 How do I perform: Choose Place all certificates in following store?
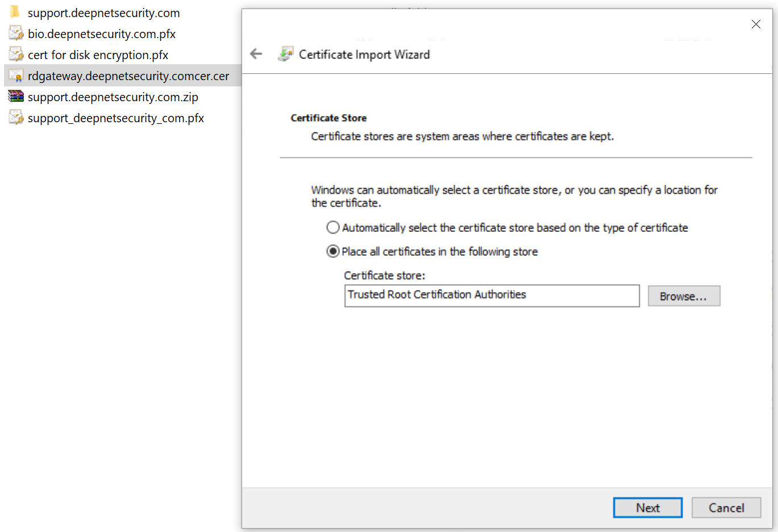click(x=333, y=252)
